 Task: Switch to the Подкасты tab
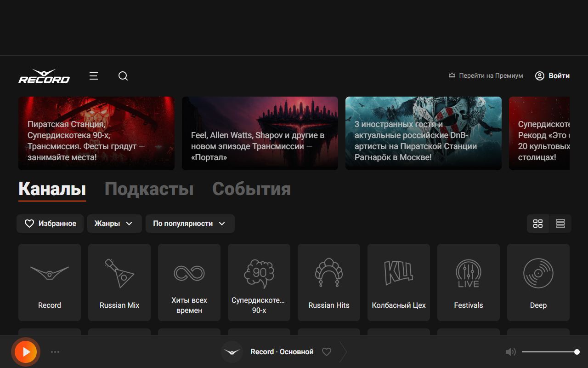point(149,189)
